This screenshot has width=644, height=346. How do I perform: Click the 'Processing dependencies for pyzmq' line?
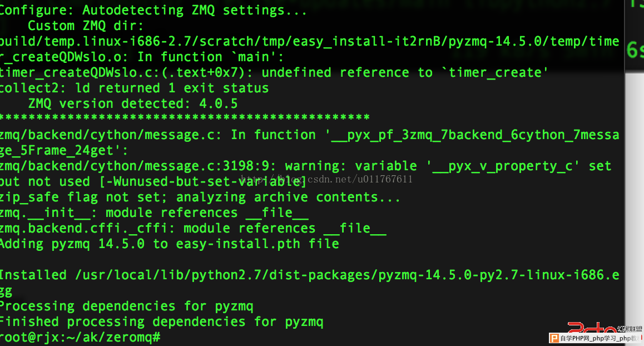(x=126, y=306)
